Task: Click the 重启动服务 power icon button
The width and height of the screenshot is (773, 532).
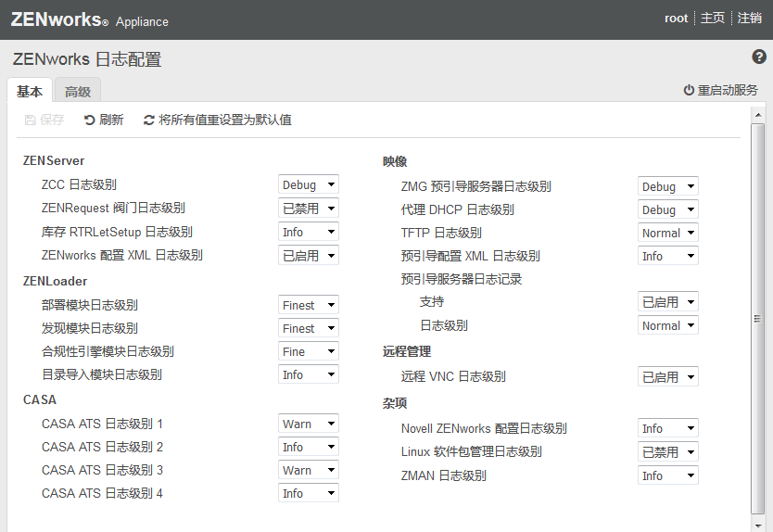Action: (x=720, y=90)
